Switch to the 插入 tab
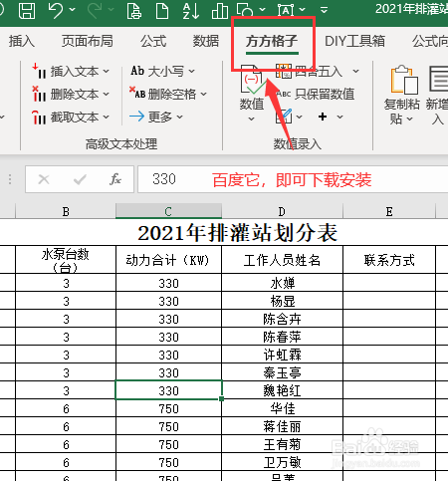This screenshot has width=448, height=481. [21, 41]
